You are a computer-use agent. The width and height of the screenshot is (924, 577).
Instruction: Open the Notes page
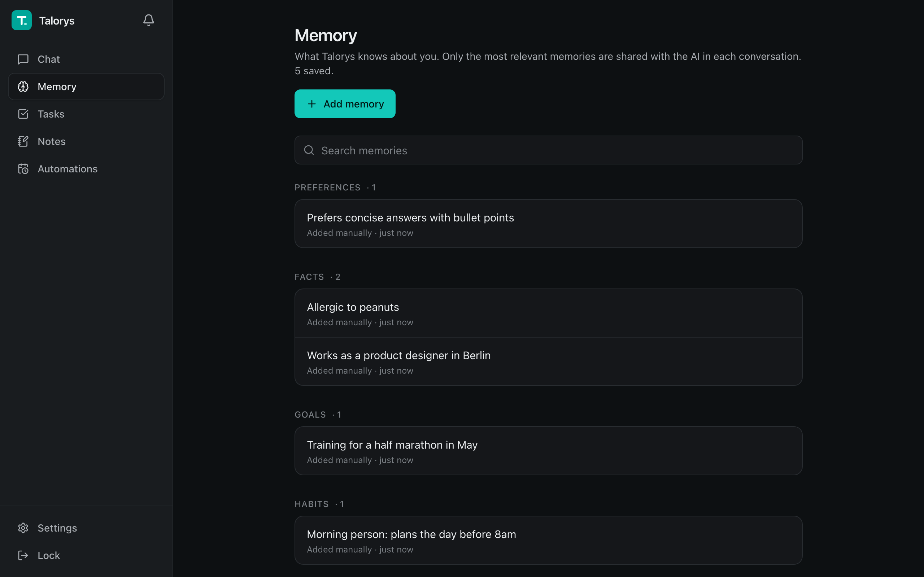(x=86, y=142)
